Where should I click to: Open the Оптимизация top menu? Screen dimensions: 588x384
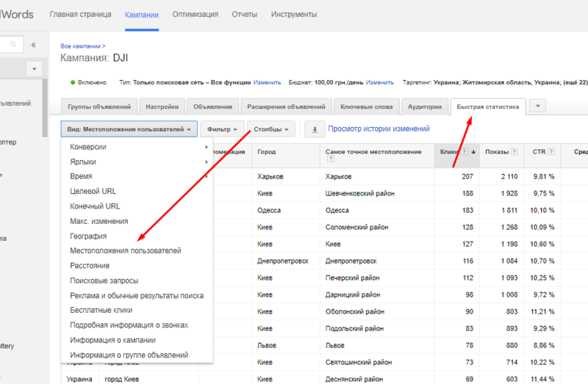point(195,15)
